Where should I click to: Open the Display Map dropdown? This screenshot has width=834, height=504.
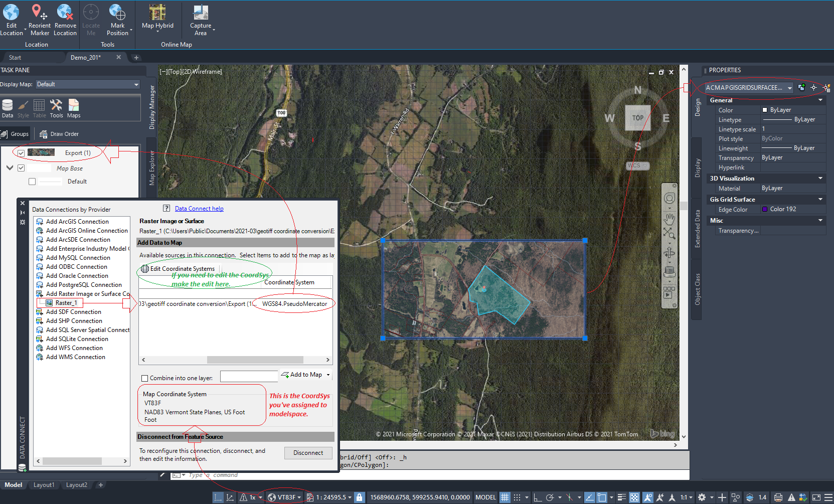[x=135, y=84]
